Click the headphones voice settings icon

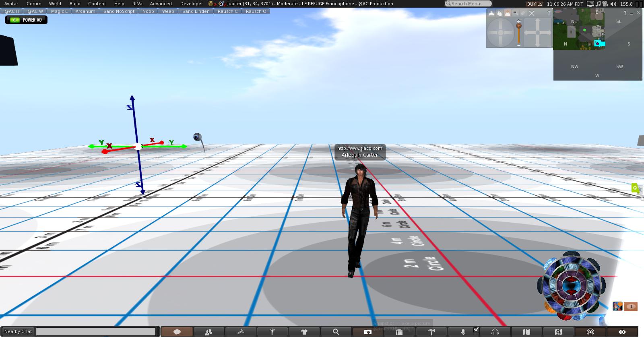click(495, 332)
